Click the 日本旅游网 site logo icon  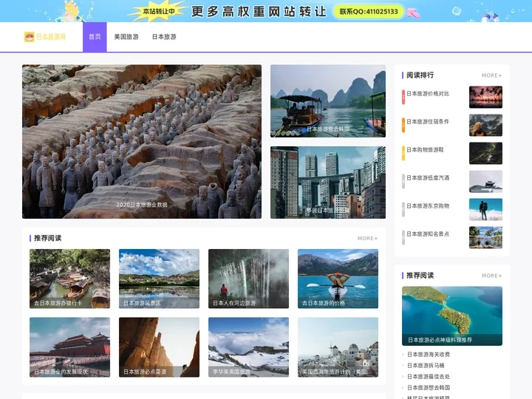pyautogui.click(x=29, y=37)
